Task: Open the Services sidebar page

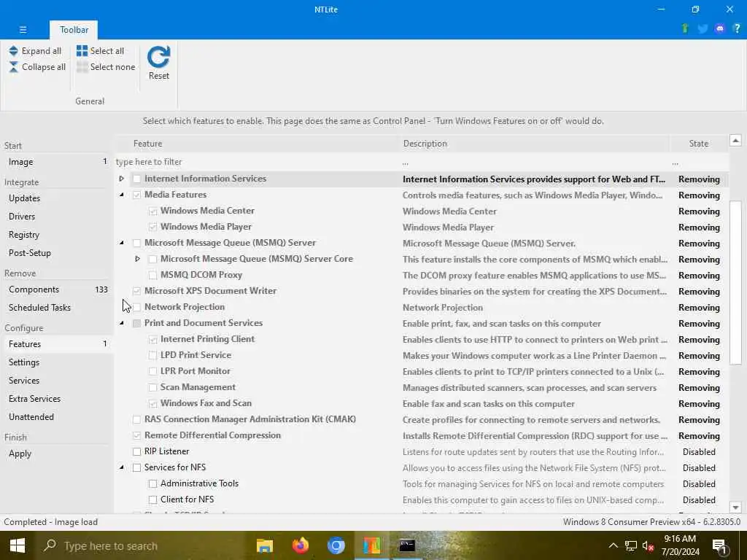Action: pyautogui.click(x=57, y=381)
